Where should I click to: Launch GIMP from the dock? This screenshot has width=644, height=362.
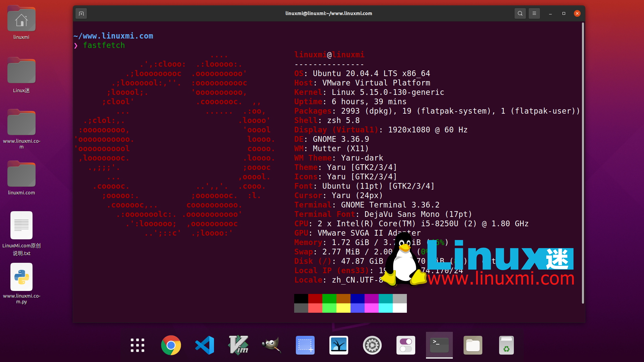tap(272, 345)
